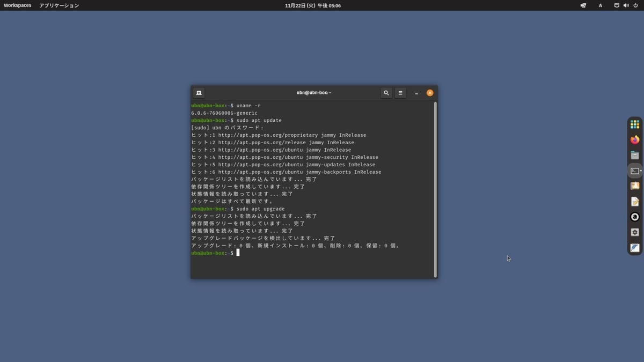
Task: Click the 'ヒット:4' jammy-security line
Action: 284,157
